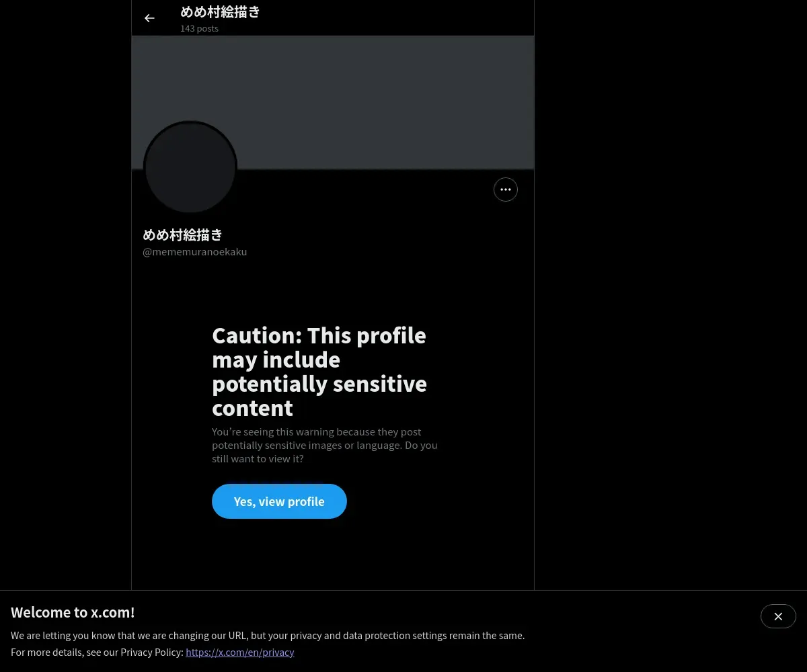Click the sentence about changing our URL

click(268, 635)
